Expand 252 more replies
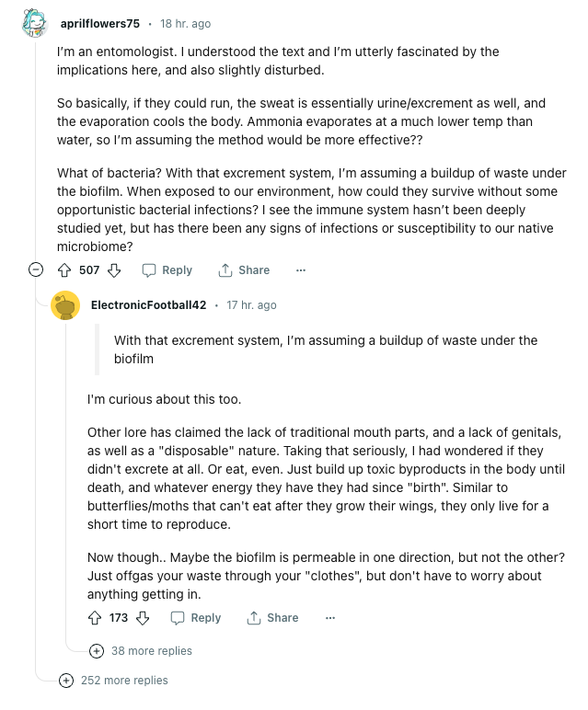The image size is (588, 710). [x=114, y=681]
